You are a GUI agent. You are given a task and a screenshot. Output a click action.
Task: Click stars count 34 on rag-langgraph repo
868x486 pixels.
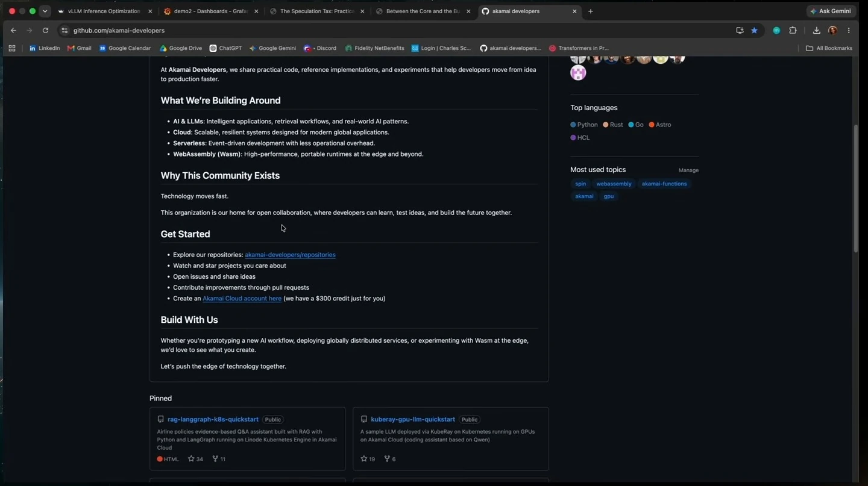[195, 459]
